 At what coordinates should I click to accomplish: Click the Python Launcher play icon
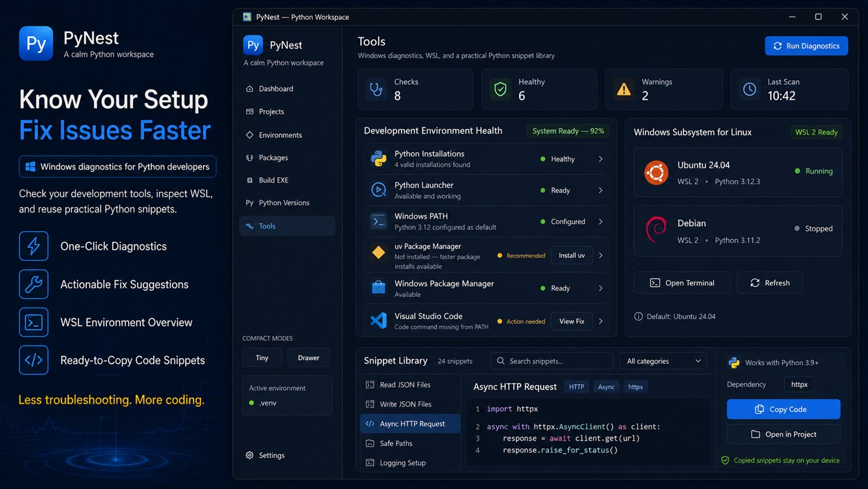379,190
